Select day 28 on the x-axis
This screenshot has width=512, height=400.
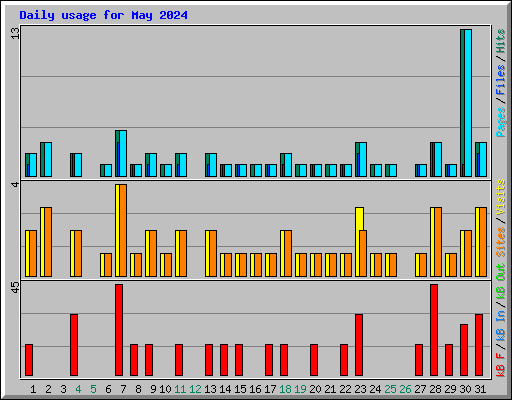435,389
